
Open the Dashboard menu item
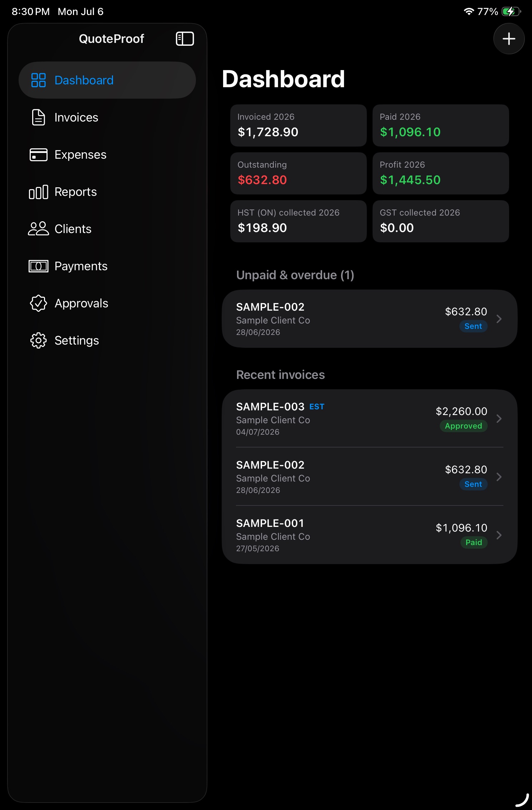point(107,80)
